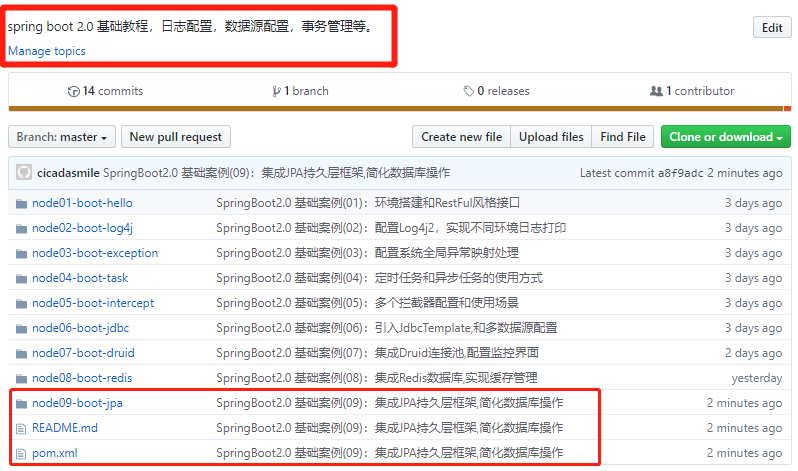This screenshot has width=798, height=471.
Task: Click the file icon for pom.xml
Action: click(21, 454)
